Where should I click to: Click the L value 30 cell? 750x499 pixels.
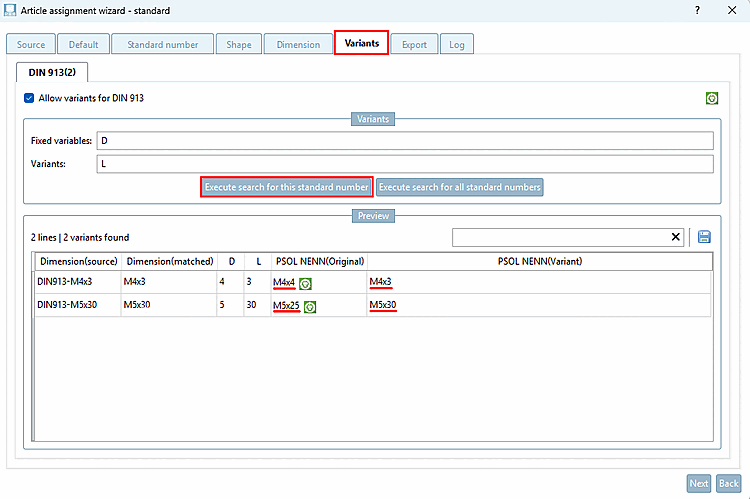click(257, 305)
